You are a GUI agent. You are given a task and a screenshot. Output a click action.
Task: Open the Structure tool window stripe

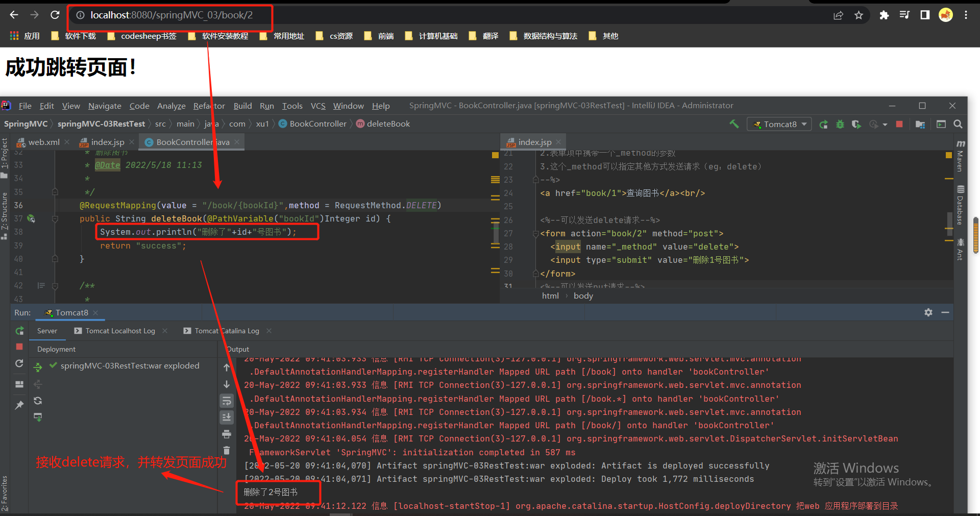[x=5, y=215]
